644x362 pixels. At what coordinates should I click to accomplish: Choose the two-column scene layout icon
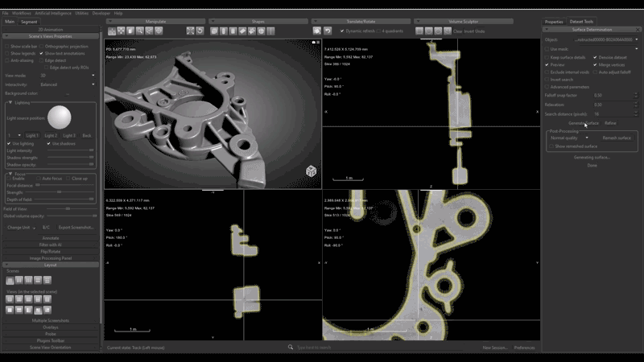[19, 280]
